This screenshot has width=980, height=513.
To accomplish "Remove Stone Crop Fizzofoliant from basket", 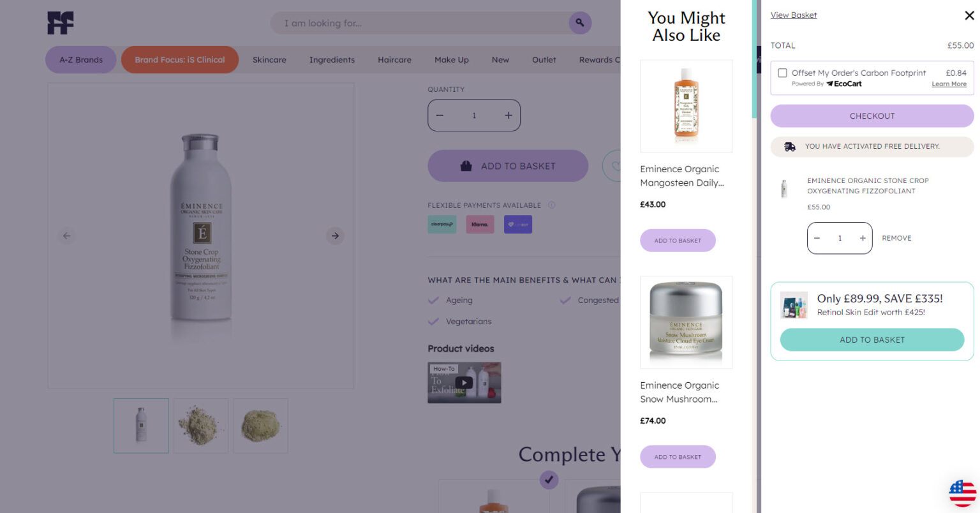I will (896, 238).
